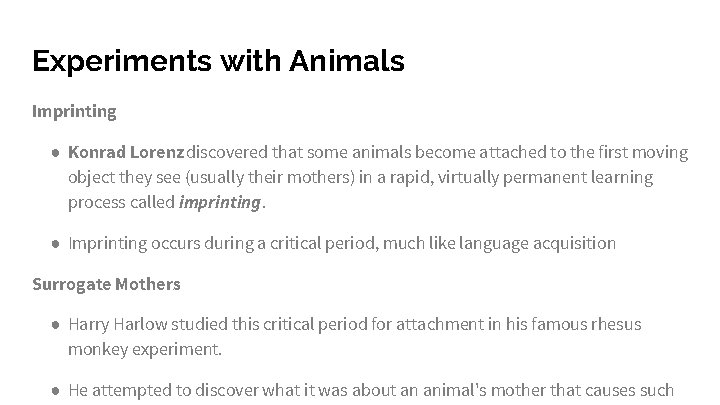Click the 'Experiments with Animals' slide title
This screenshot has width=720, height=405.
(218, 62)
